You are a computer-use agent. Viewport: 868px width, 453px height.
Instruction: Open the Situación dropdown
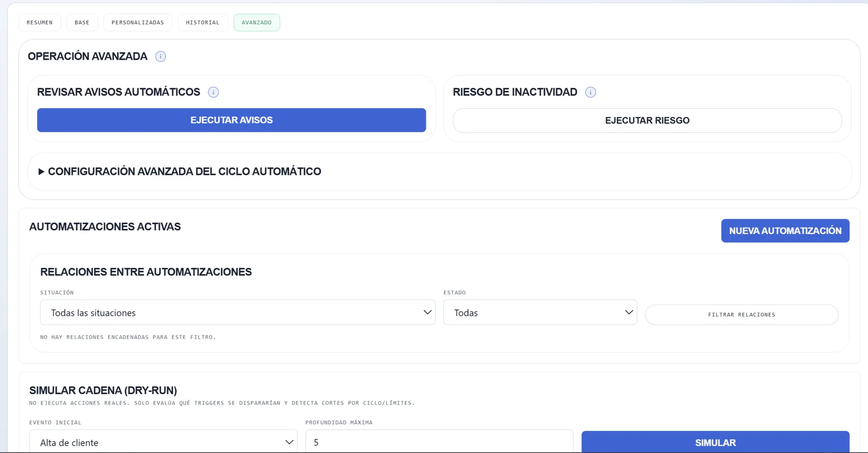(238, 313)
